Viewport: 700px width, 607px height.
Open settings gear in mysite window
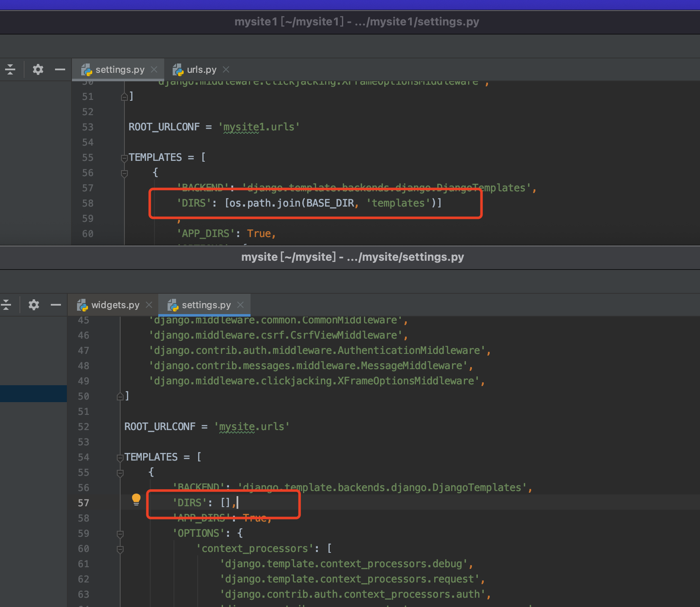[x=34, y=305]
